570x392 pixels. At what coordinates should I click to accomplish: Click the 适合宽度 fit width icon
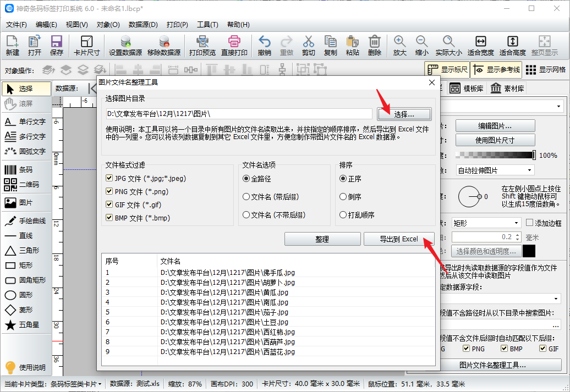(480, 45)
